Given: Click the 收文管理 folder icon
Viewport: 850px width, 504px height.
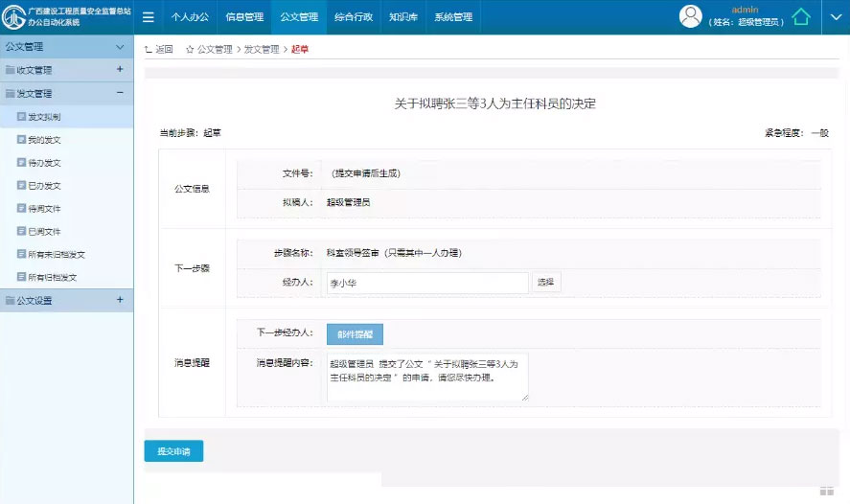Looking at the screenshot, I should [10, 70].
